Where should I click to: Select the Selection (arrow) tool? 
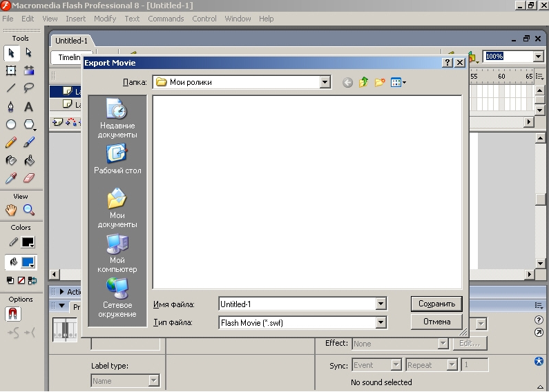coord(11,53)
